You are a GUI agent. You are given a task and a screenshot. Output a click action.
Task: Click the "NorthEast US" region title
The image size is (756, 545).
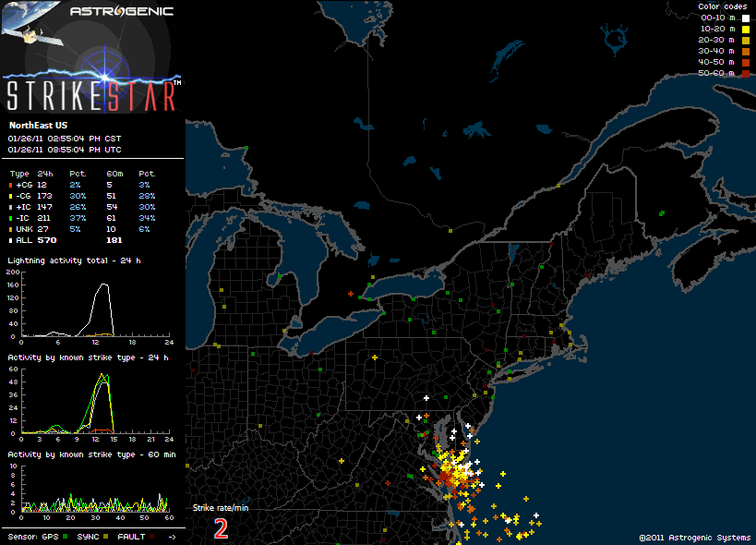(38, 126)
